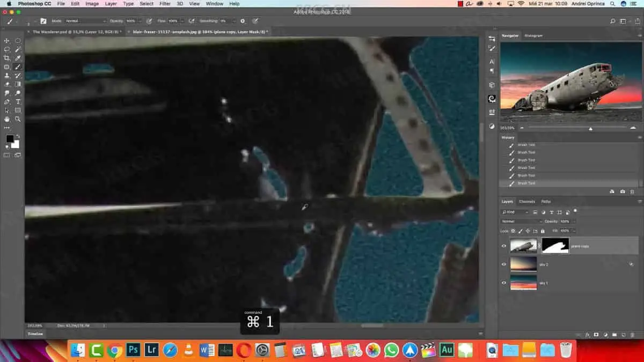Enable airbrush-style build-up icon
The image size is (644, 362).
(x=192, y=21)
